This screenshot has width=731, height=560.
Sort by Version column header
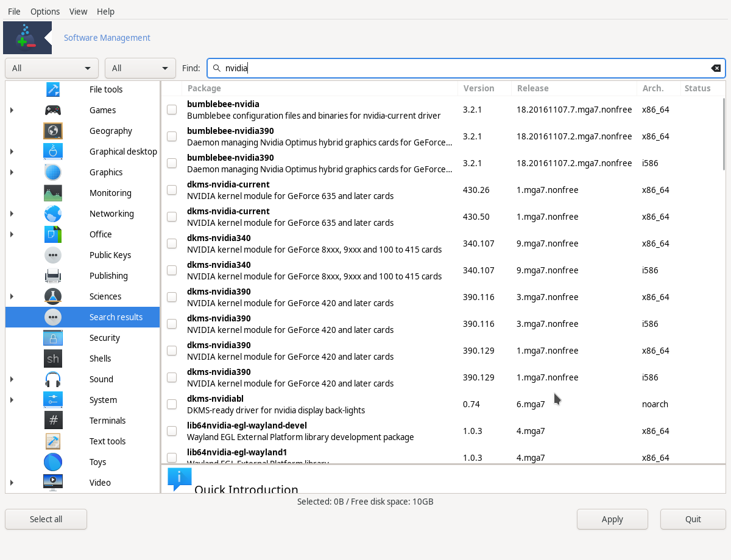[x=484, y=88]
